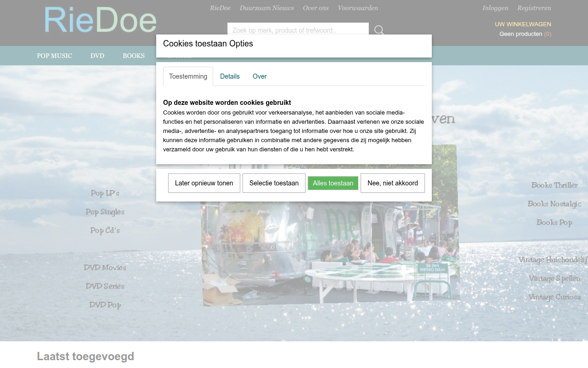Viewport: 588px width, 368px height.
Task: Browse Vintage Spellen category
Action: [554, 278]
